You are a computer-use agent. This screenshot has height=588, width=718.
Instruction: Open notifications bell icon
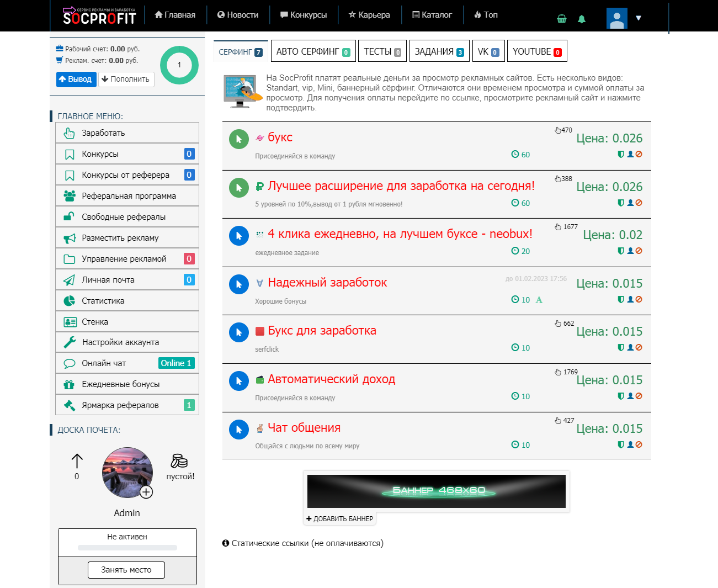coord(582,19)
